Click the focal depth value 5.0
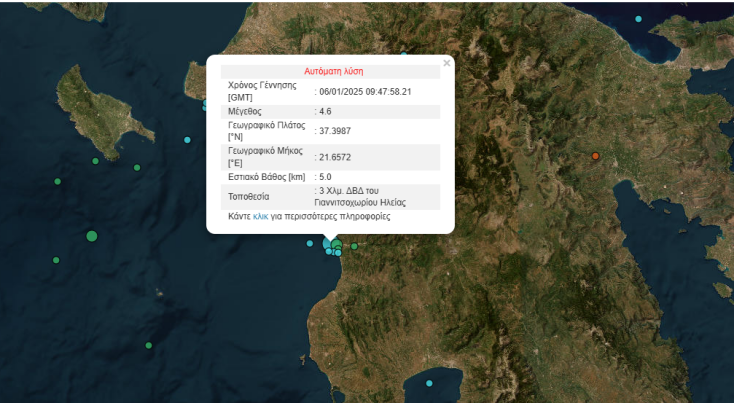Viewport: 734px width, 403px height. click(325, 177)
